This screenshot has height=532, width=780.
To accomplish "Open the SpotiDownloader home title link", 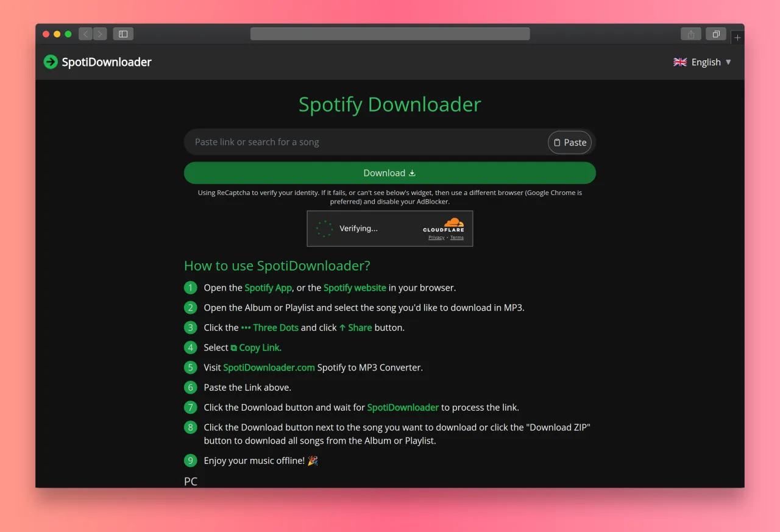I will tap(107, 62).
